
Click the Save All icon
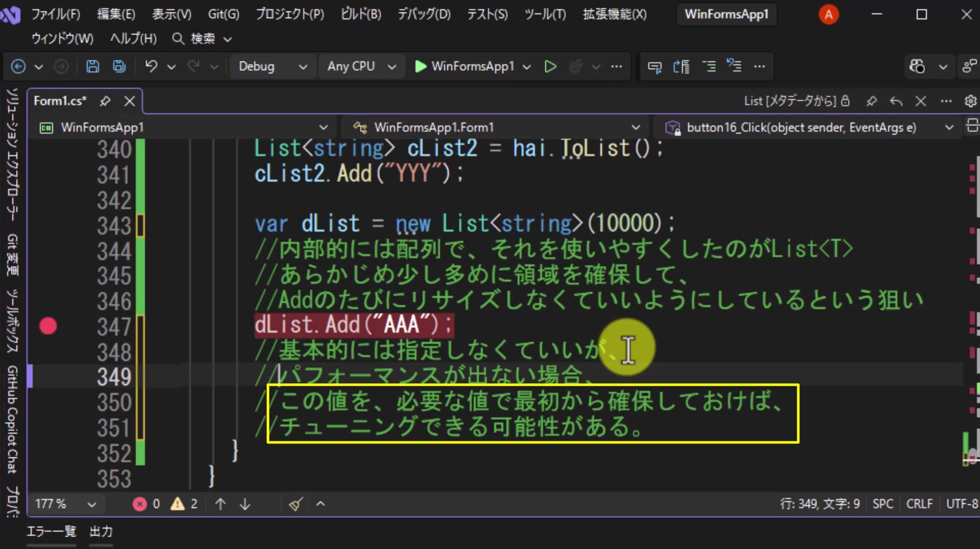tap(119, 66)
